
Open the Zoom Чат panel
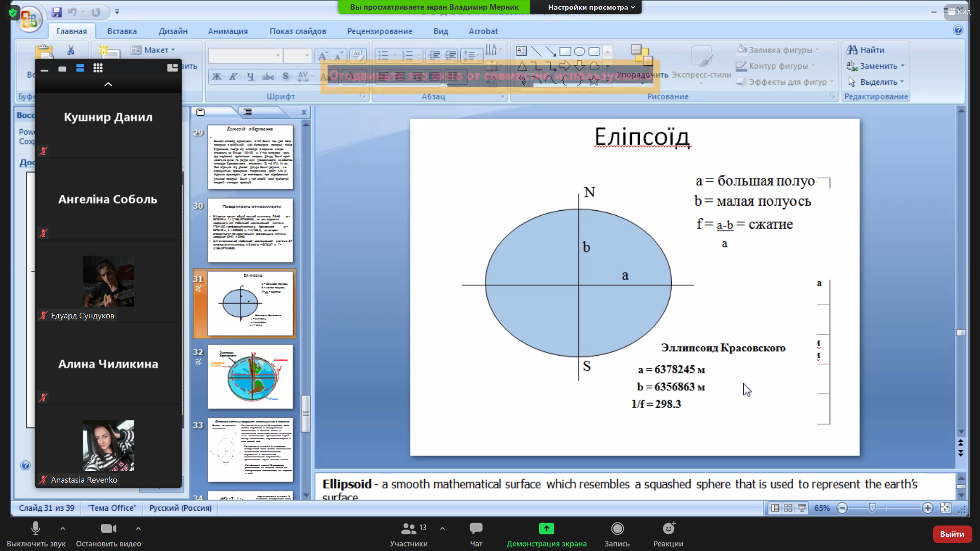pos(476,529)
